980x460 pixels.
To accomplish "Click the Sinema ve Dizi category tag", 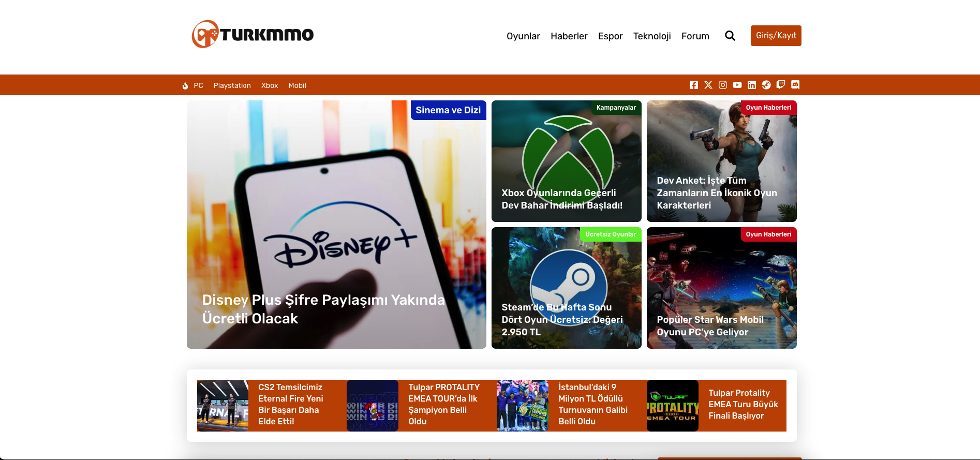I will [x=448, y=110].
